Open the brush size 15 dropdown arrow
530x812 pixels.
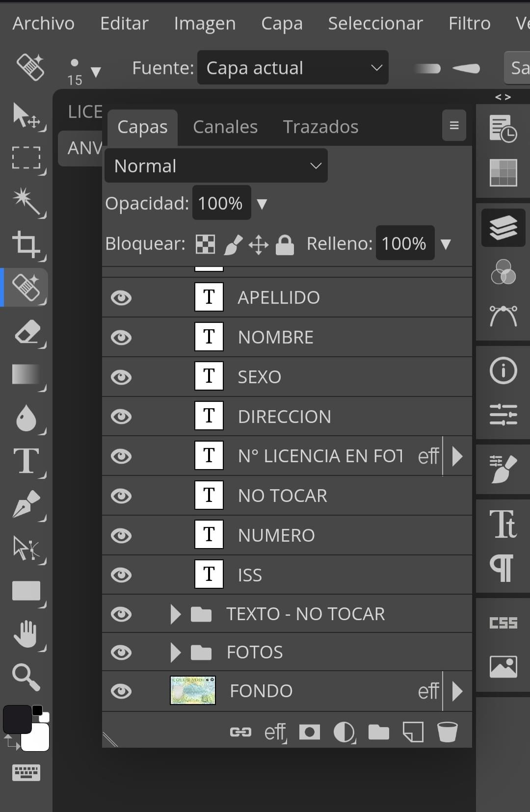[96, 73]
